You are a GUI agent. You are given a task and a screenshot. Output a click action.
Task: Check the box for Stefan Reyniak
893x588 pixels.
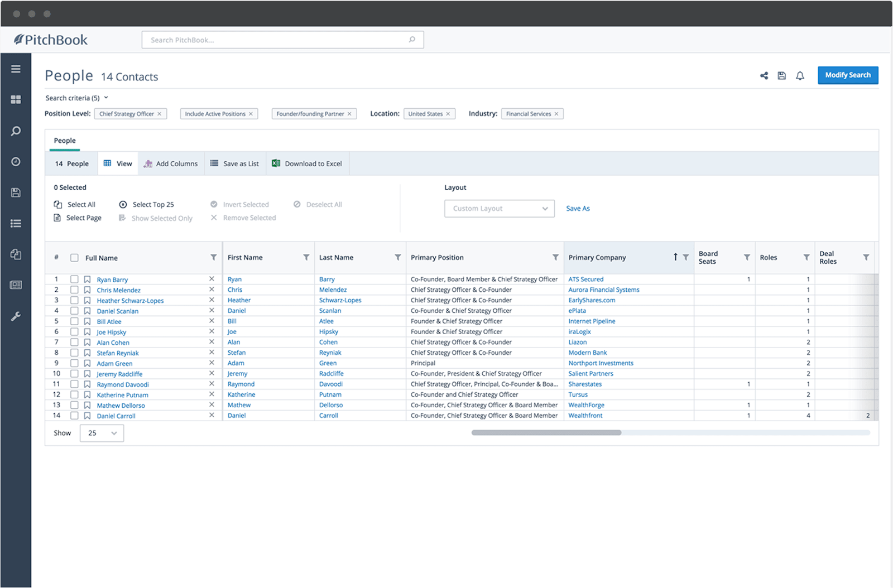click(74, 353)
